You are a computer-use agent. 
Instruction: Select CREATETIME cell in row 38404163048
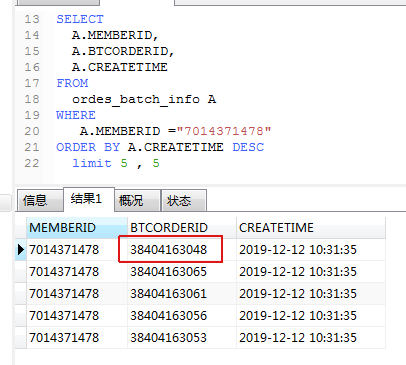(311, 250)
